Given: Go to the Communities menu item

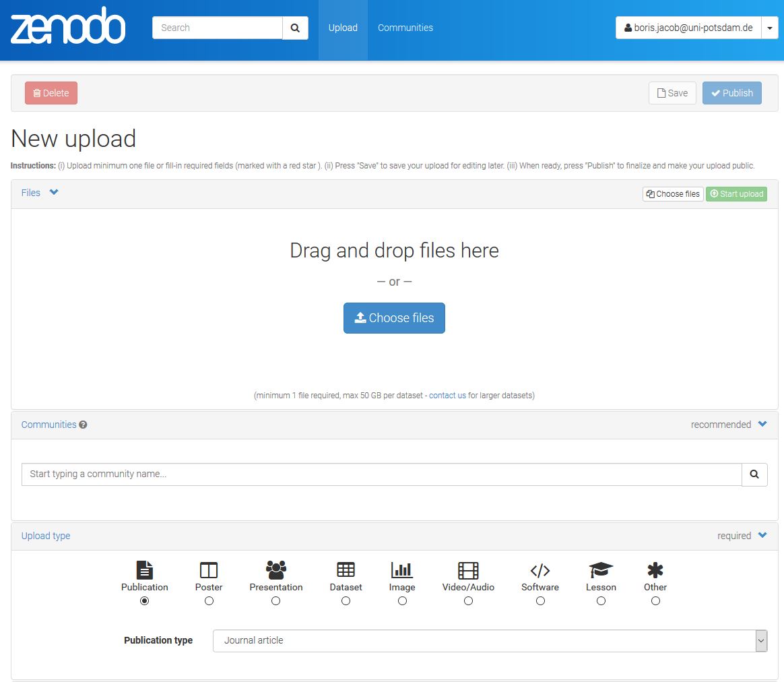Looking at the screenshot, I should (405, 28).
